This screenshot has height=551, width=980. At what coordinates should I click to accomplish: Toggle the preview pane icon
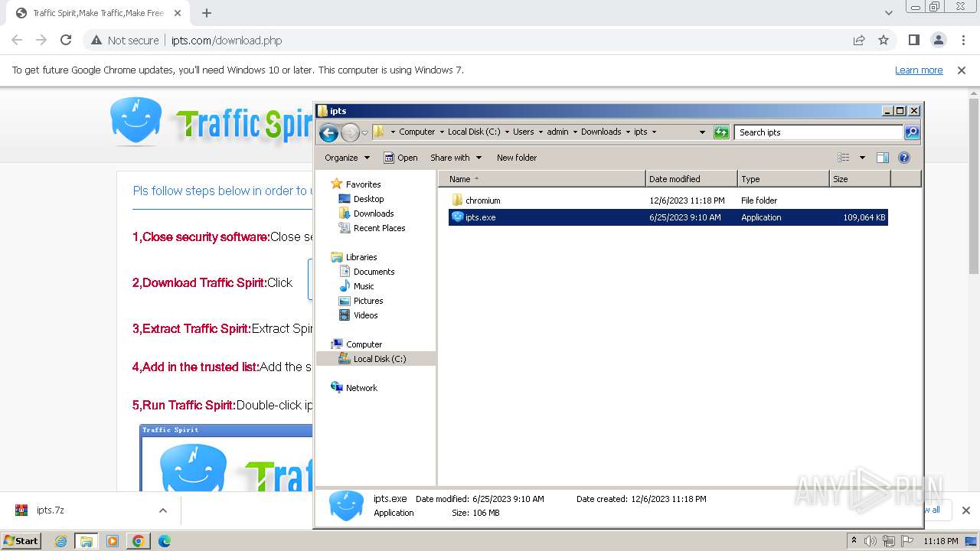883,158
